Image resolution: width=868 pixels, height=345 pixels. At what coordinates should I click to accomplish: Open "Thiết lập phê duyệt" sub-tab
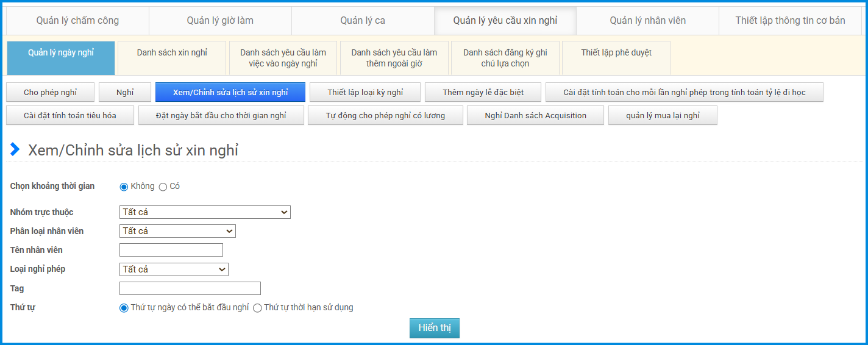[616, 53]
